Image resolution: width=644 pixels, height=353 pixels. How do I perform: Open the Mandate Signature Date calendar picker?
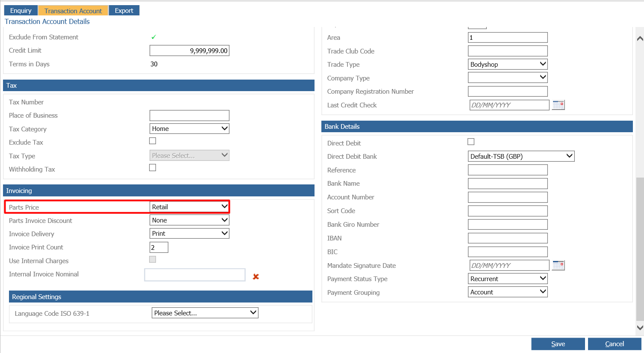558,265
